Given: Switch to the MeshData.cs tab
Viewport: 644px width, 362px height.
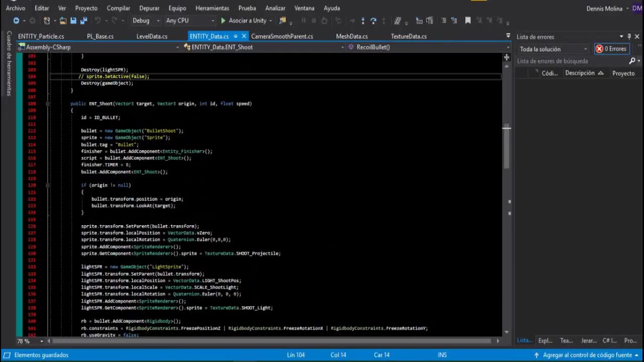Looking at the screenshot, I should coord(351,36).
